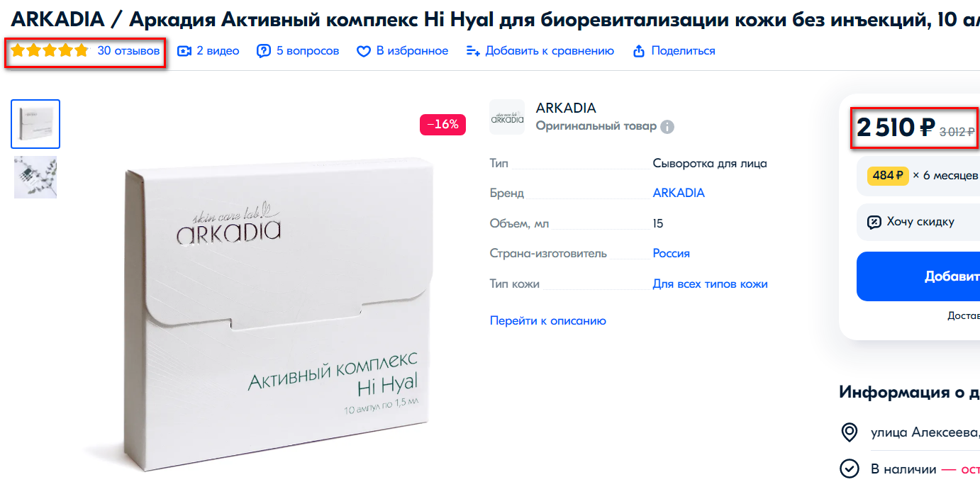Click the heart icon В избранное
Screen dimensions: 980x482
click(364, 51)
